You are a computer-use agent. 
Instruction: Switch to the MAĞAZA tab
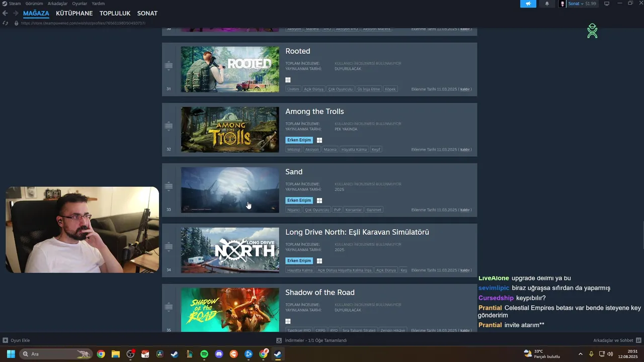tap(36, 14)
